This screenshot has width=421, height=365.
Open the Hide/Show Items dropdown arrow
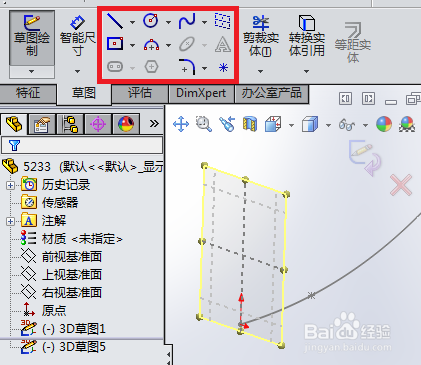(365, 126)
